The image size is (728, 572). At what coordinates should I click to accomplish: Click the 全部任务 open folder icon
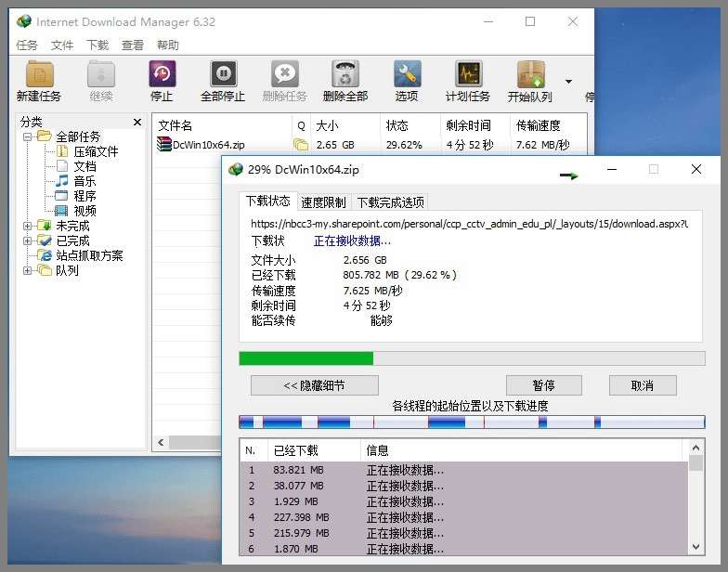[45, 136]
